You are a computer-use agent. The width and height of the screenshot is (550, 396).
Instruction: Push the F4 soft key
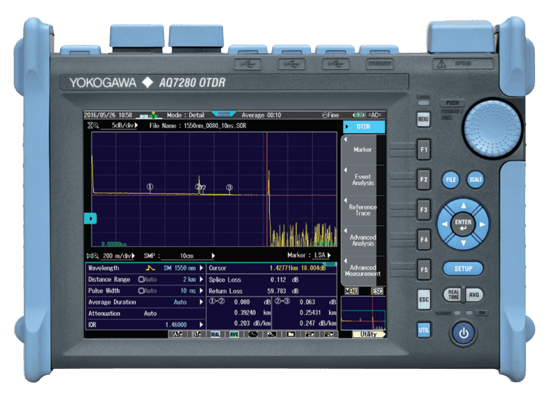coord(424,240)
